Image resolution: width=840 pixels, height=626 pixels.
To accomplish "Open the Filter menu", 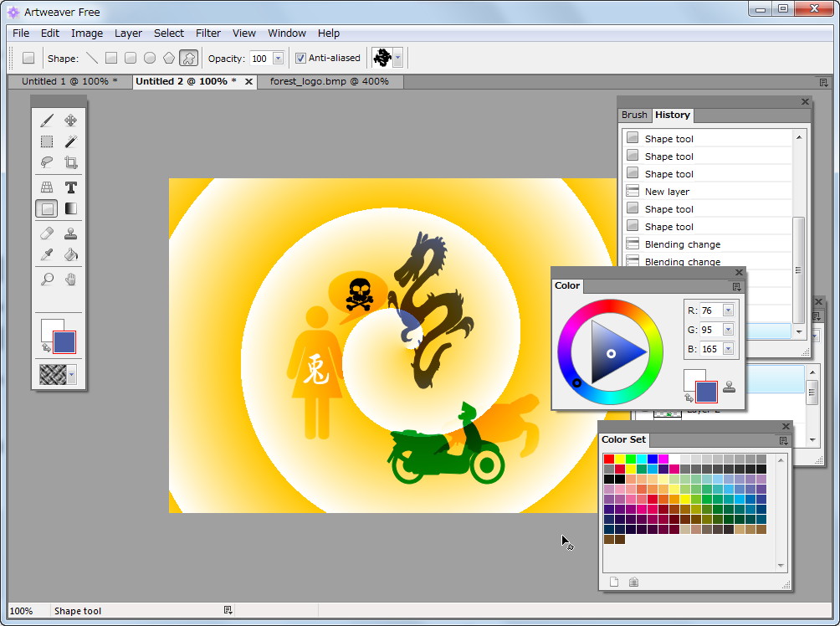I will pyautogui.click(x=207, y=33).
